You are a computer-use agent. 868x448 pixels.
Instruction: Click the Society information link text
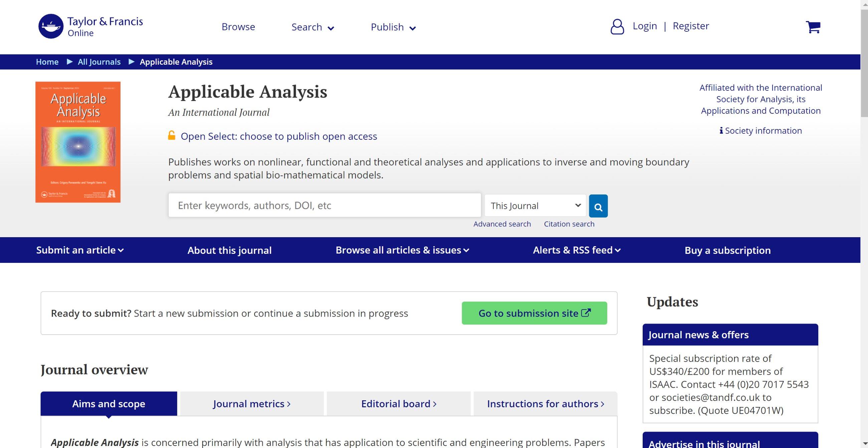[x=763, y=130]
